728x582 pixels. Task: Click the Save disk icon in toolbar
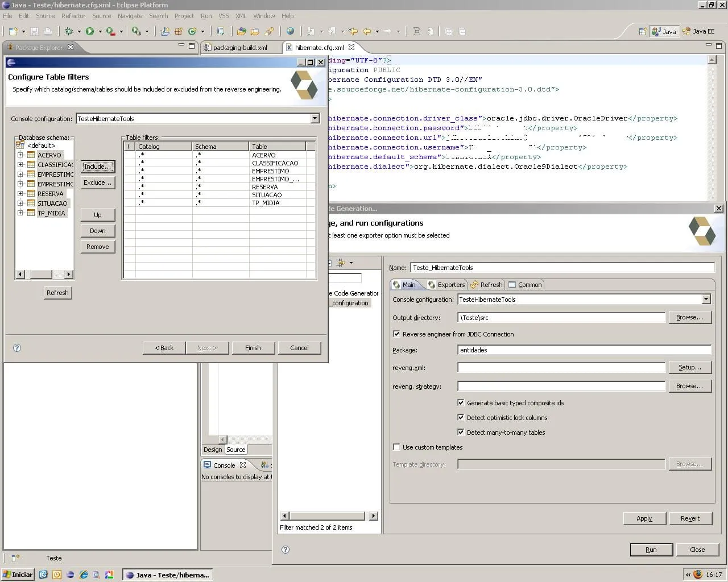[34, 32]
